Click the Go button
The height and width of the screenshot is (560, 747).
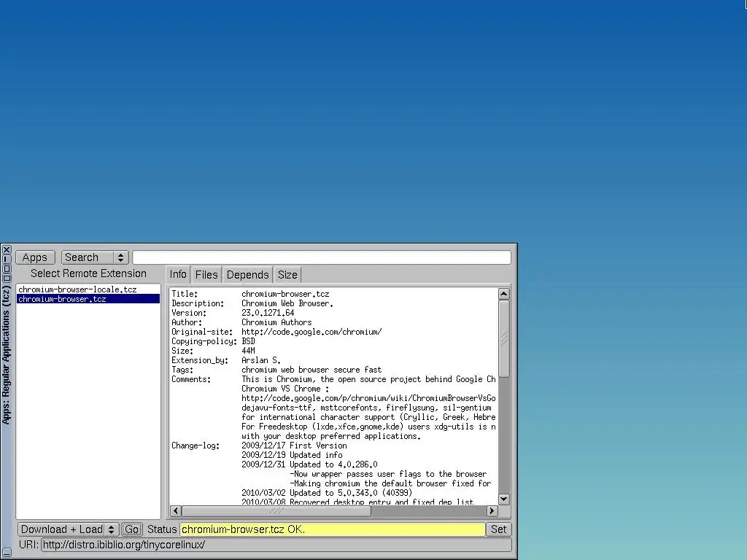(x=131, y=529)
